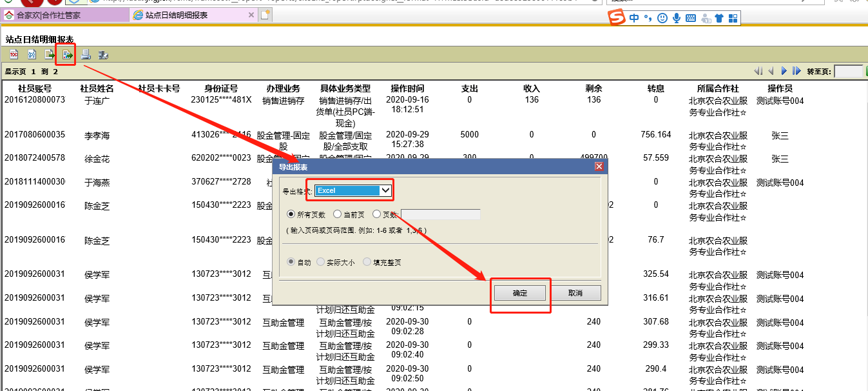This screenshot has width=868, height=391.
Task: Click member name 于连广
Action: pyautogui.click(x=97, y=100)
